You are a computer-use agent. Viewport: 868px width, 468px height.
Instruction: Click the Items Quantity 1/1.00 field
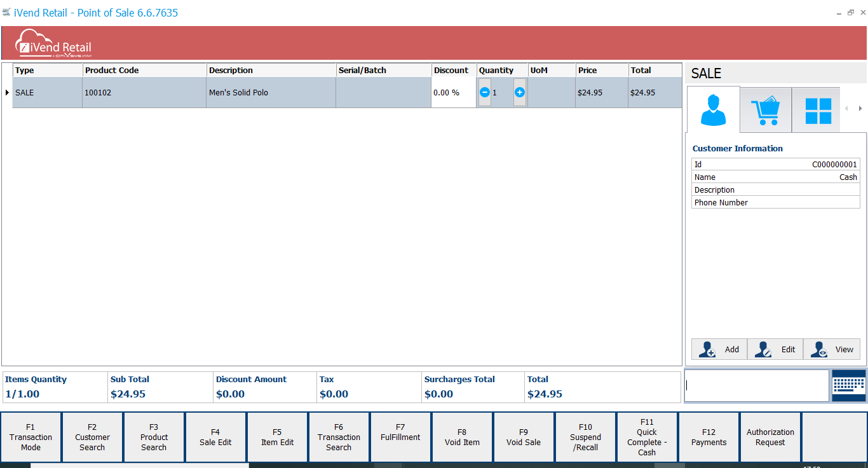point(55,387)
